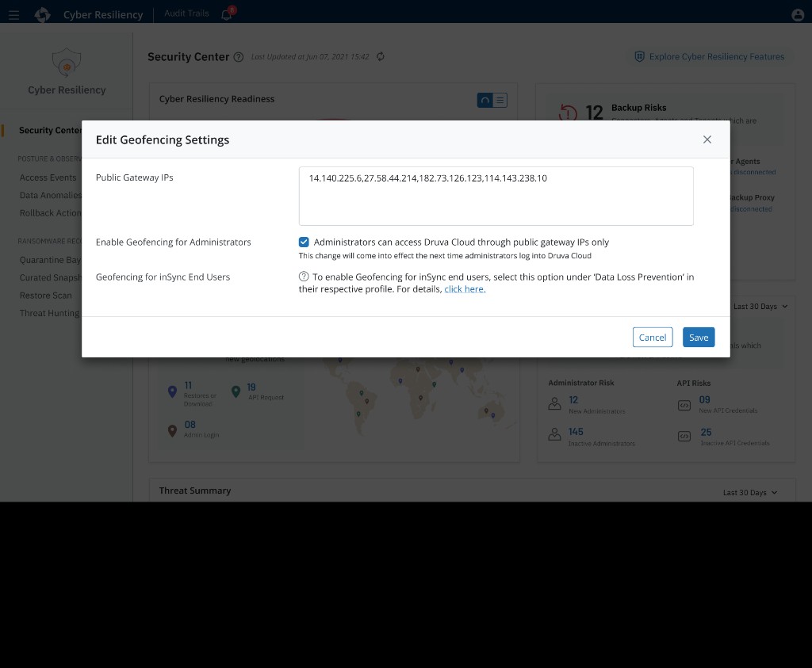Open Data Anomalies in sidebar
Screen dimensions: 812x668
pos(50,195)
